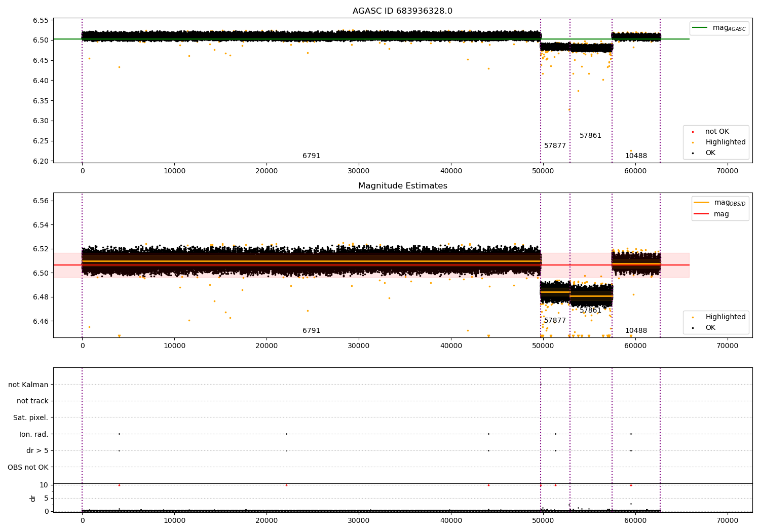Click the 6791 obsid label in top plot
Image resolution: width=760 pixels, height=532 pixels.
pyautogui.click(x=311, y=156)
